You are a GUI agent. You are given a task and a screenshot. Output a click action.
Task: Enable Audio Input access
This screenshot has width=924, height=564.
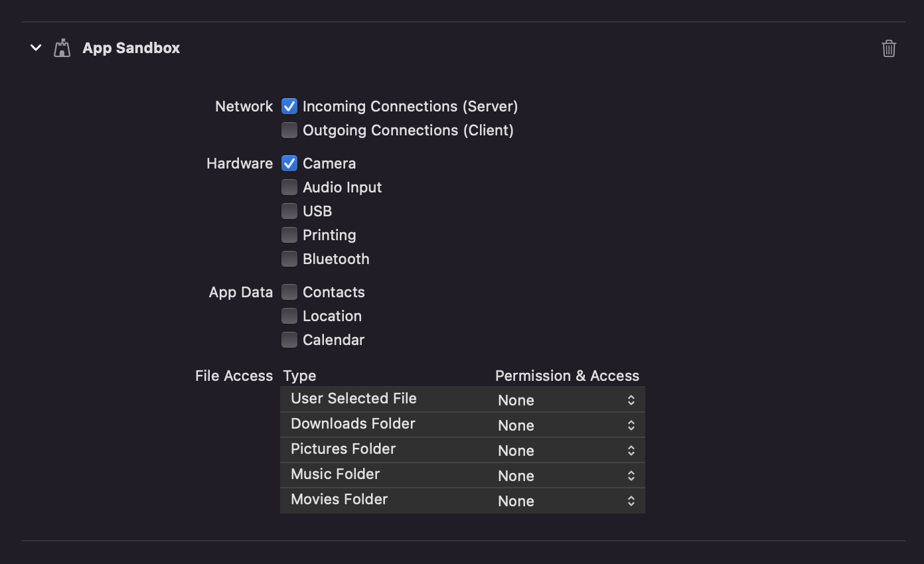tap(289, 187)
